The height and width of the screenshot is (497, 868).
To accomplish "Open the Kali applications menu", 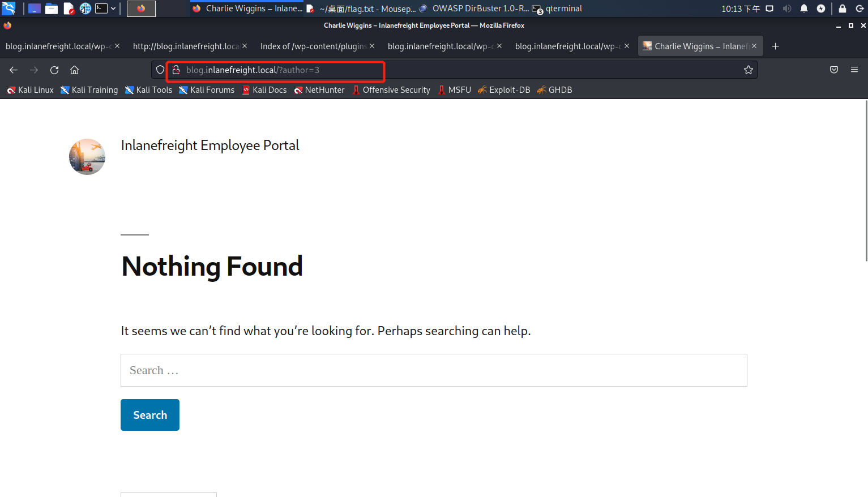I will click(8, 8).
